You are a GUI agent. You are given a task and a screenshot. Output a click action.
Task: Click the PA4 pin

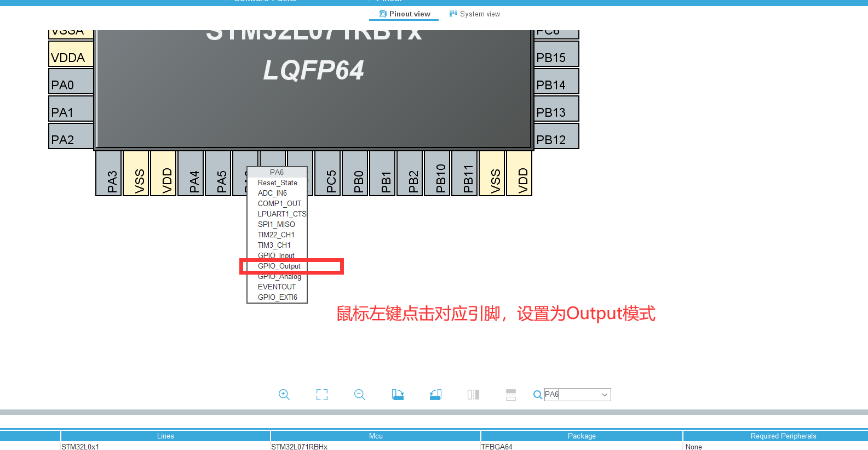[191, 173]
